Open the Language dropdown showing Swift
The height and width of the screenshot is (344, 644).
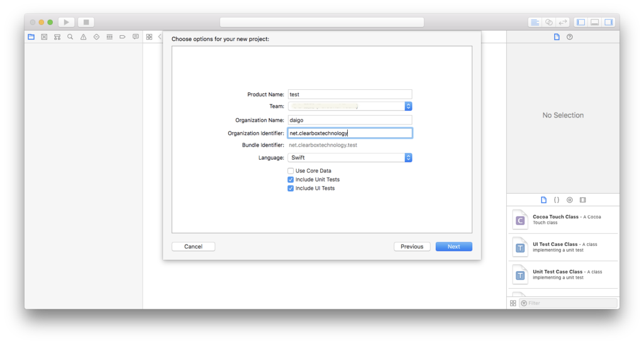pyautogui.click(x=350, y=158)
